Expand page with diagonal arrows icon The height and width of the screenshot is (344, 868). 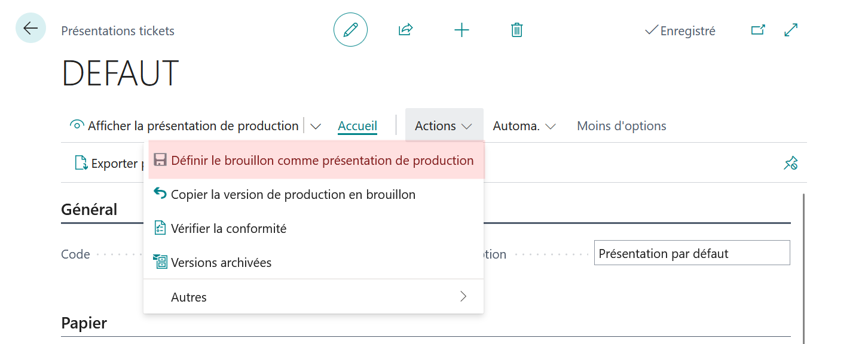point(791,30)
